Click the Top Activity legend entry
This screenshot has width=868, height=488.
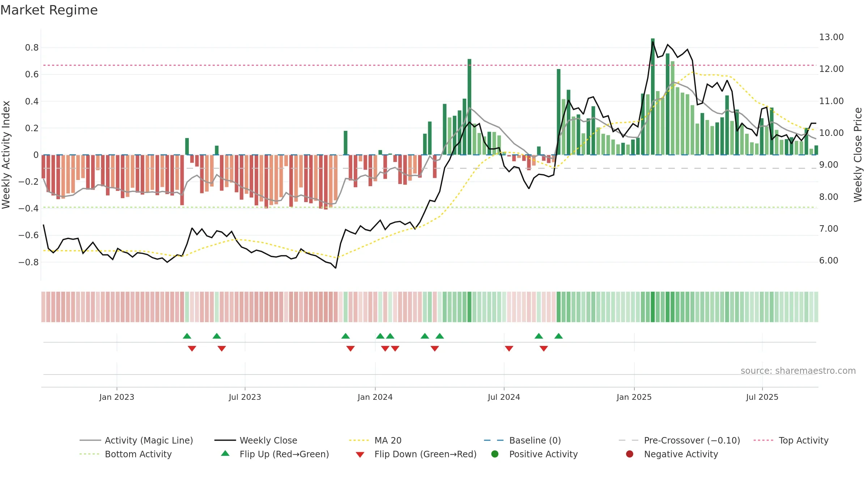point(791,440)
